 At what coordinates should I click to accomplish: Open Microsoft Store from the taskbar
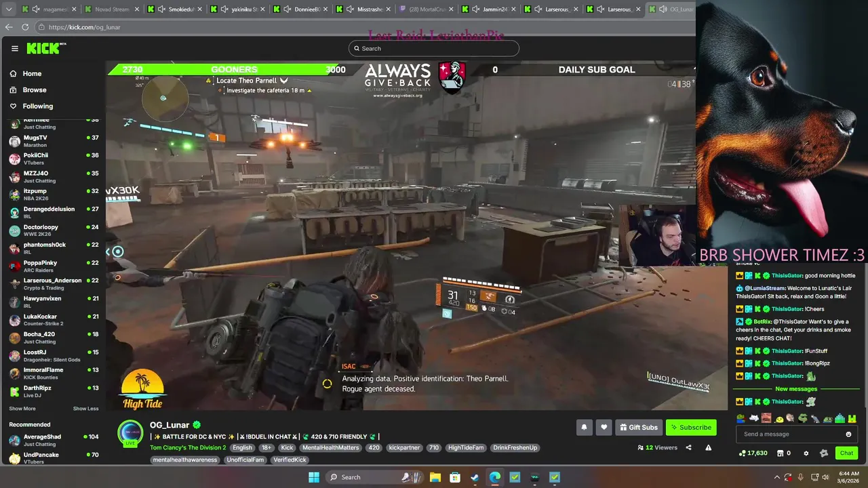point(455,477)
